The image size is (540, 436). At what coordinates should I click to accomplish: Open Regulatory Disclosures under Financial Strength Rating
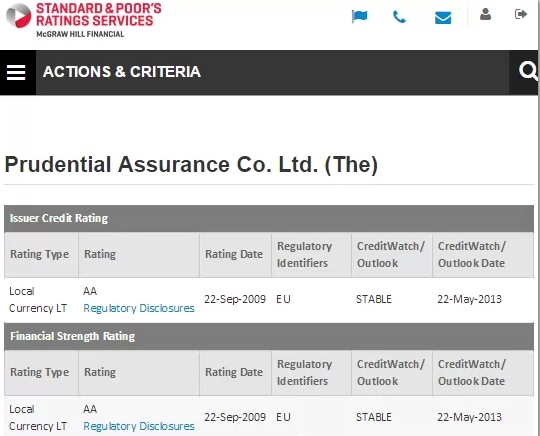[x=139, y=426]
